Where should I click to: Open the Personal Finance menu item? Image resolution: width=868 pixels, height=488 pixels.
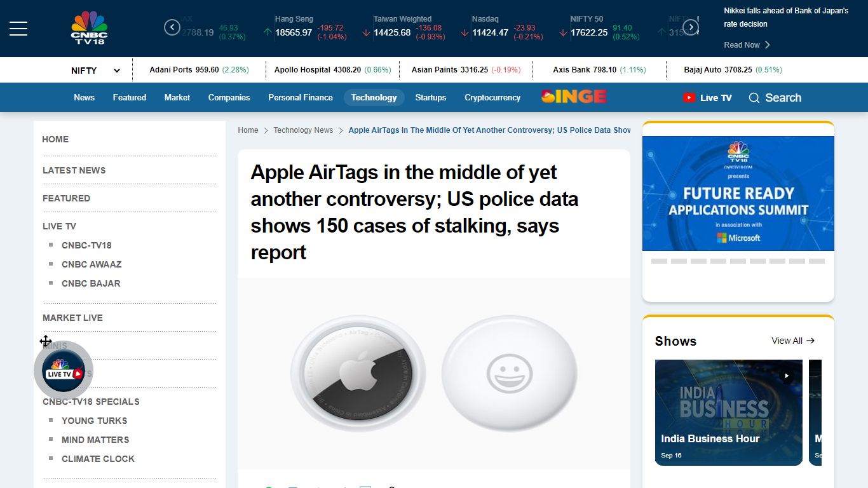pyautogui.click(x=301, y=97)
